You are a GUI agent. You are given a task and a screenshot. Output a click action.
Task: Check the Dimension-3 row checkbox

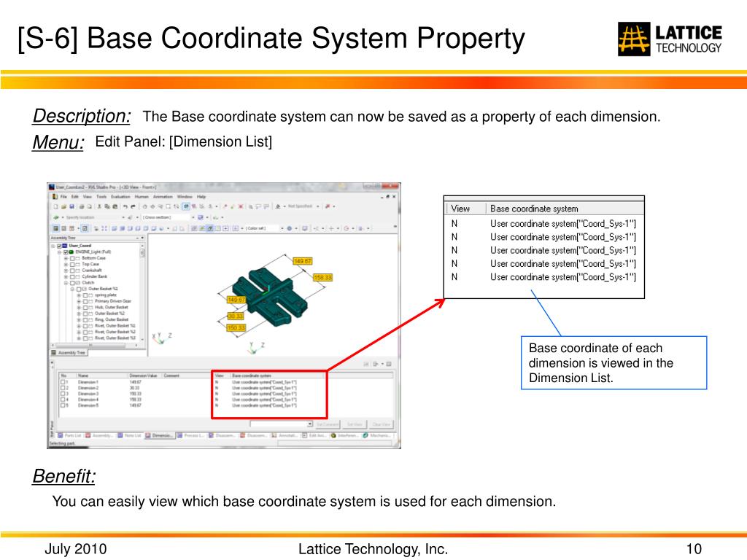click(x=63, y=394)
